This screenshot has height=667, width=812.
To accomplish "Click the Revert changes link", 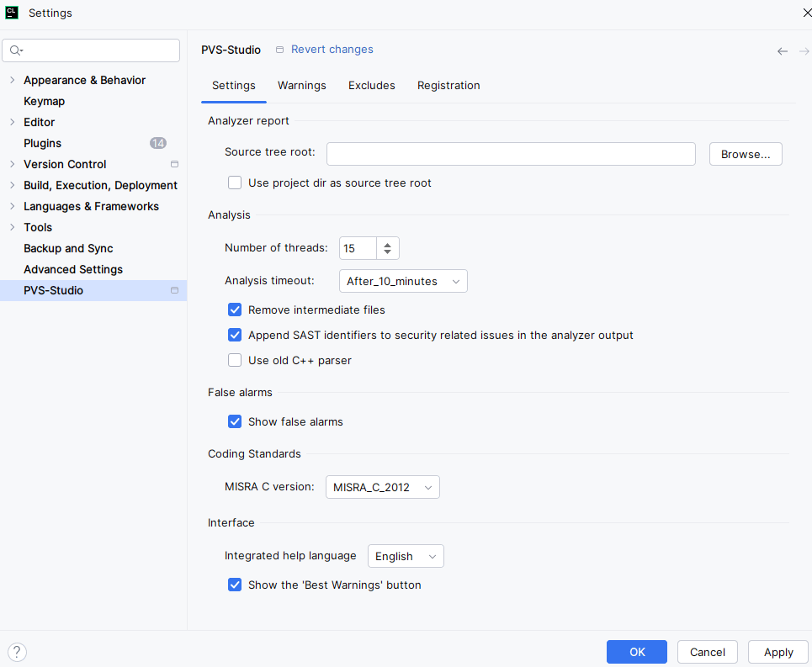I will point(332,50).
